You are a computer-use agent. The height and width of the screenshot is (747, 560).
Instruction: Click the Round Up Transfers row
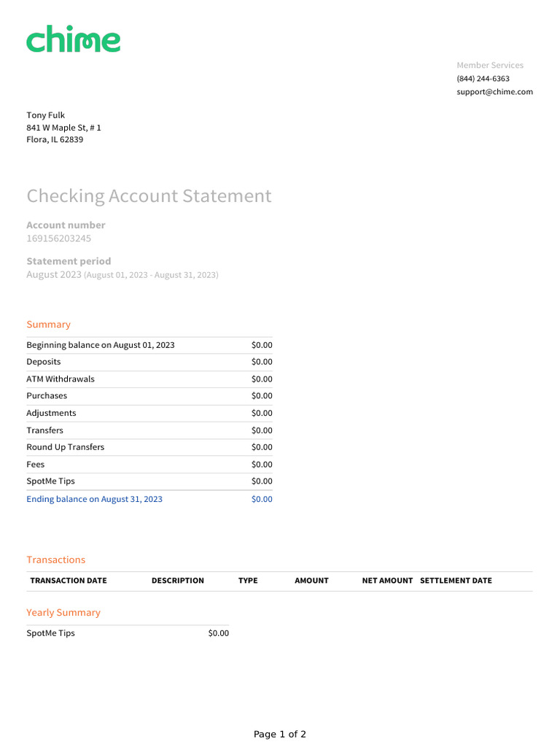(x=66, y=447)
